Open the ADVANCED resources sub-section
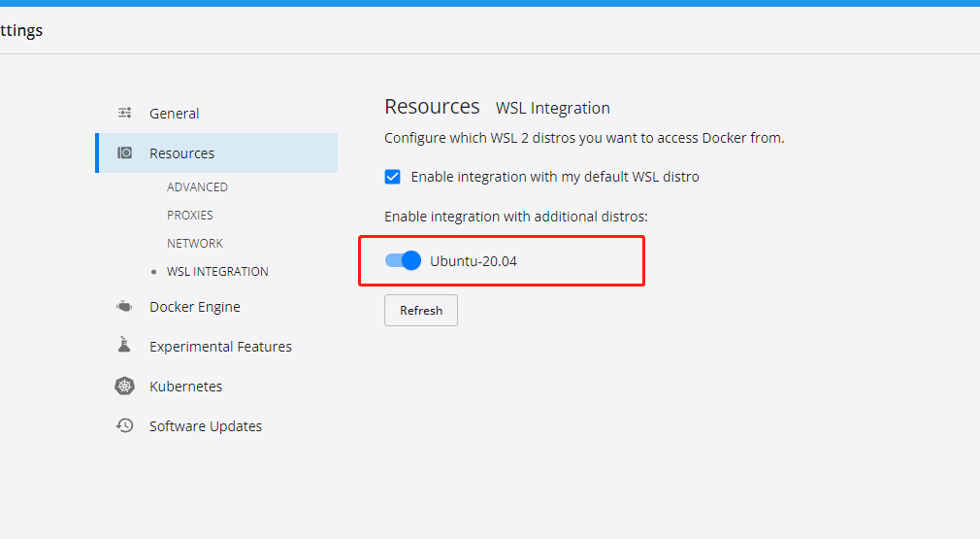The height and width of the screenshot is (539, 980). pyautogui.click(x=197, y=186)
